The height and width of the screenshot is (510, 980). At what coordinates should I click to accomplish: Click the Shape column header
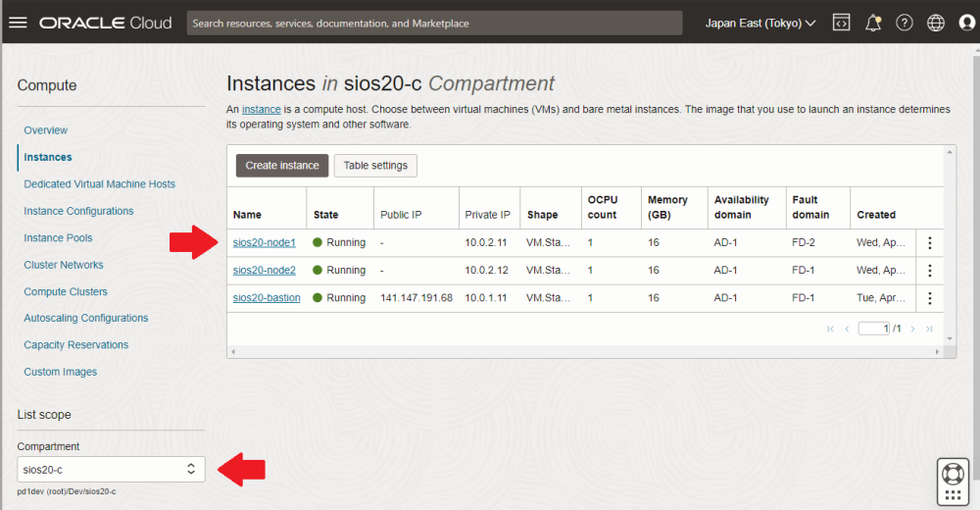coord(543,215)
